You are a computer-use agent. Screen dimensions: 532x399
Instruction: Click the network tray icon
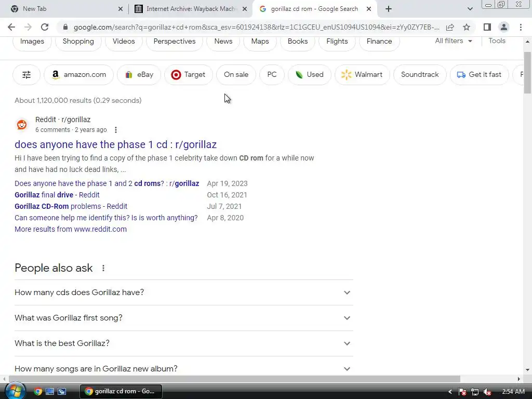pyautogui.click(x=475, y=392)
